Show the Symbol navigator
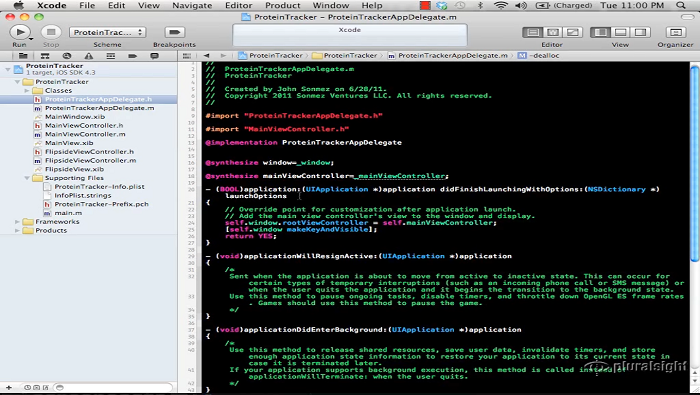Viewport: 700px width, 395px height. 45,56
